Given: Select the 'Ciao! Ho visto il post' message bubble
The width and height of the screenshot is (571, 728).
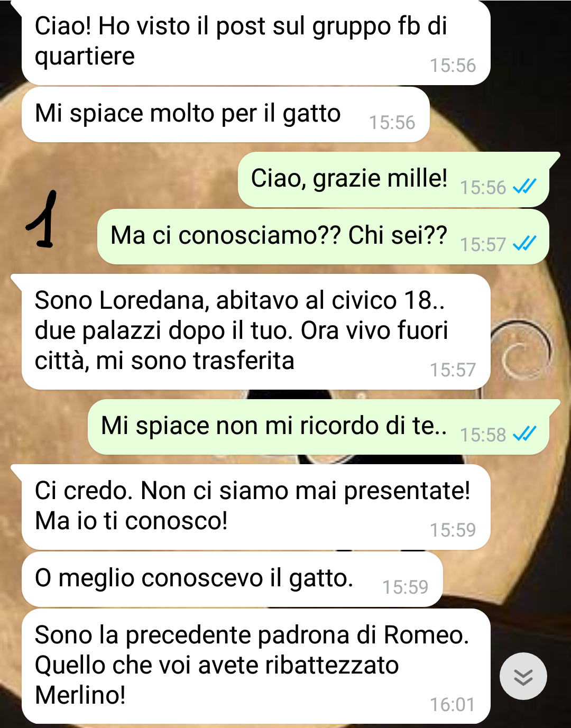Looking at the screenshot, I should 256,43.
